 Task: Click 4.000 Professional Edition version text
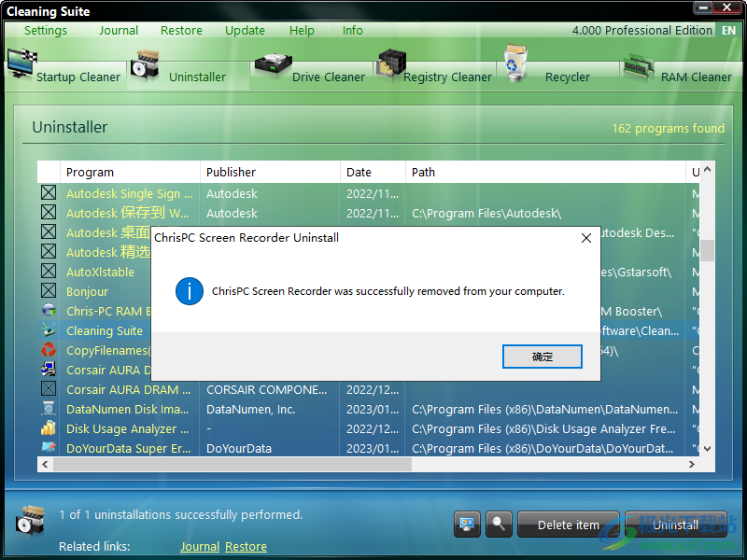pyautogui.click(x=641, y=31)
